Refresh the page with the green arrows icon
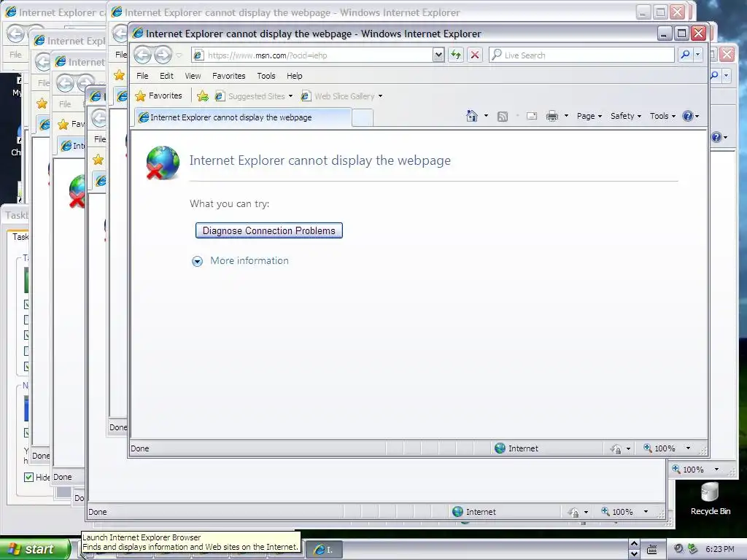Screen dimensions: 747x560 pos(456,55)
